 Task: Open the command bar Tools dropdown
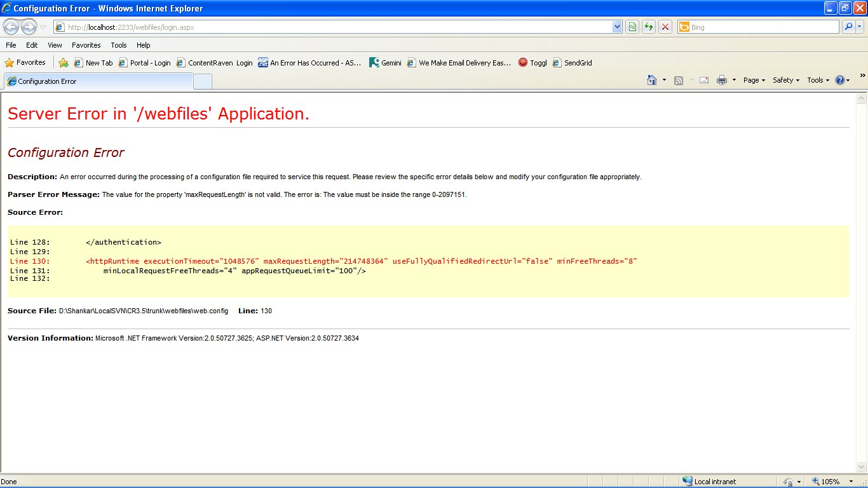coord(818,80)
